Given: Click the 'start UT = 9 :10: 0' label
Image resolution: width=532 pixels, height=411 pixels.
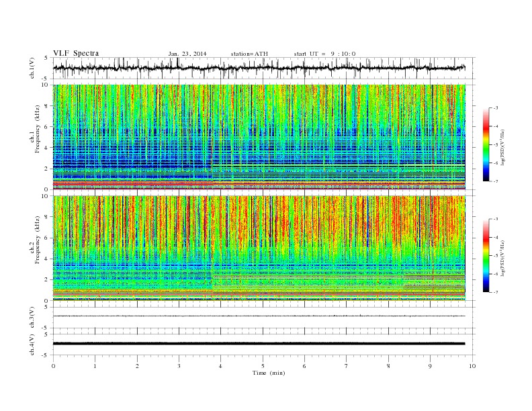Looking at the screenshot, I should click(324, 54).
